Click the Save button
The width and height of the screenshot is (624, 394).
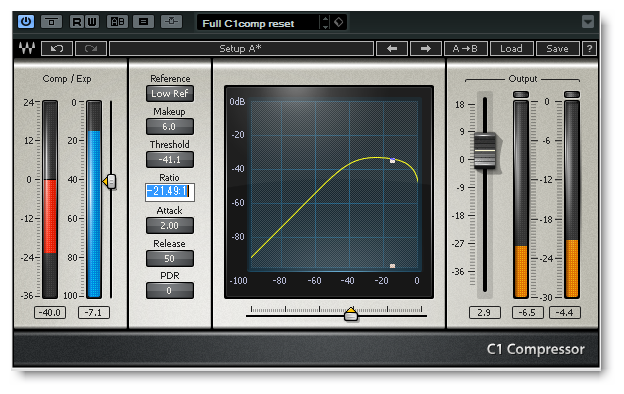558,49
